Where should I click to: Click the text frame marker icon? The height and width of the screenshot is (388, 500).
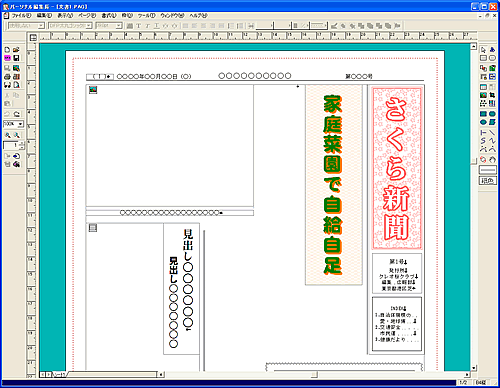click(93, 228)
